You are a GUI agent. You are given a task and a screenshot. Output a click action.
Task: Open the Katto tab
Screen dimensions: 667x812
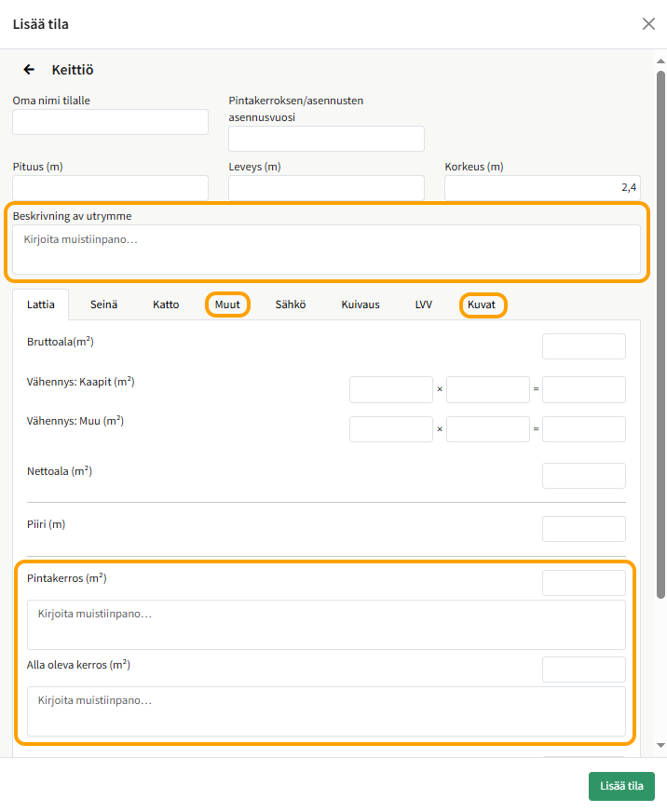(x=166, y=304)
